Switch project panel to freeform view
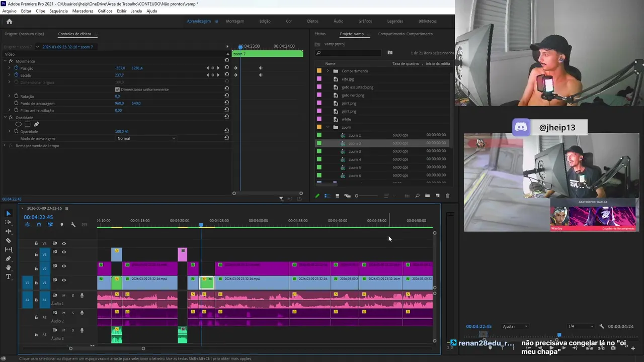The height and width of the screenshot is (362, 644). (x=347, y=196)
